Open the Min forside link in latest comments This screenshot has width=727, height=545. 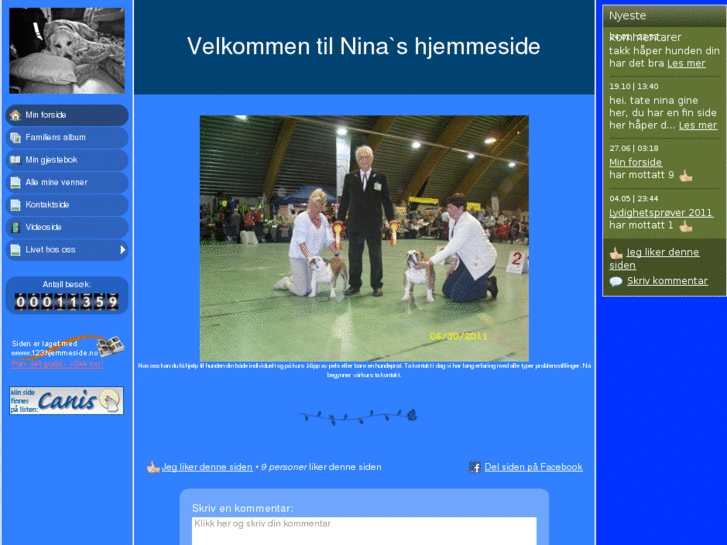tap(635, 162)
